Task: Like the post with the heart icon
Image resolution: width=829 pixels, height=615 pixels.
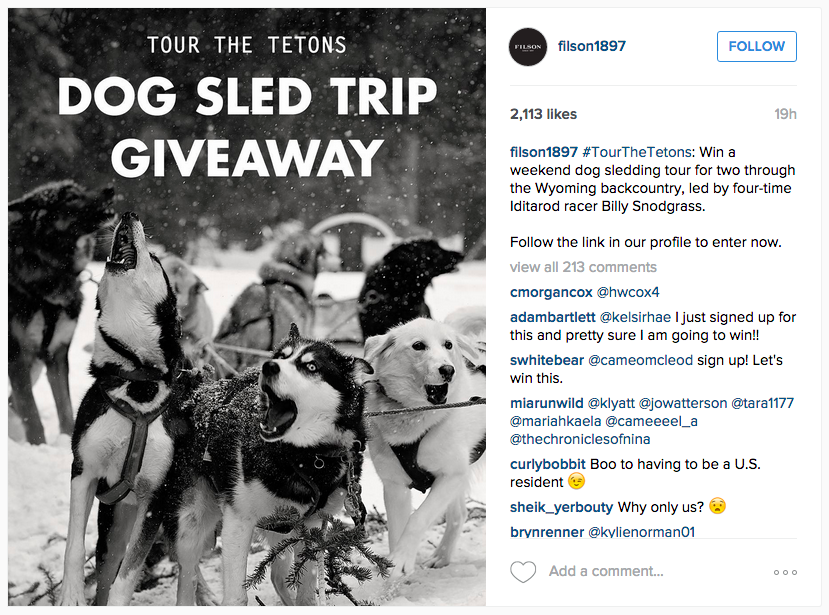Action: [x=523, y=572]
